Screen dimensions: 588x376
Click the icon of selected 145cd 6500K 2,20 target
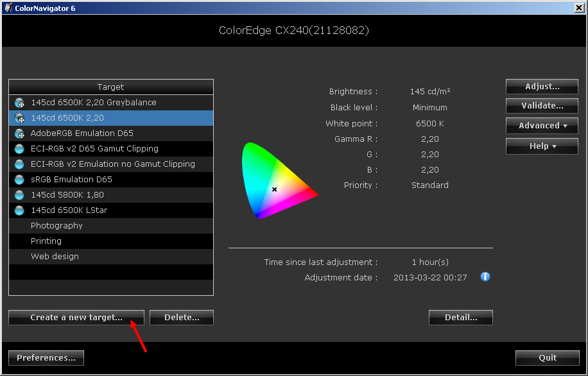(19, 117)
